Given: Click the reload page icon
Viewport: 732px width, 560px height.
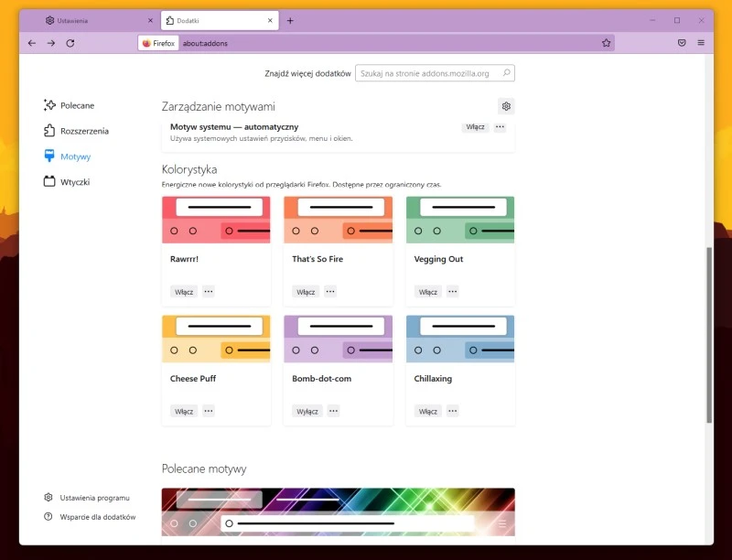Looking at the screenshot, I should click(x=70, y=43).
